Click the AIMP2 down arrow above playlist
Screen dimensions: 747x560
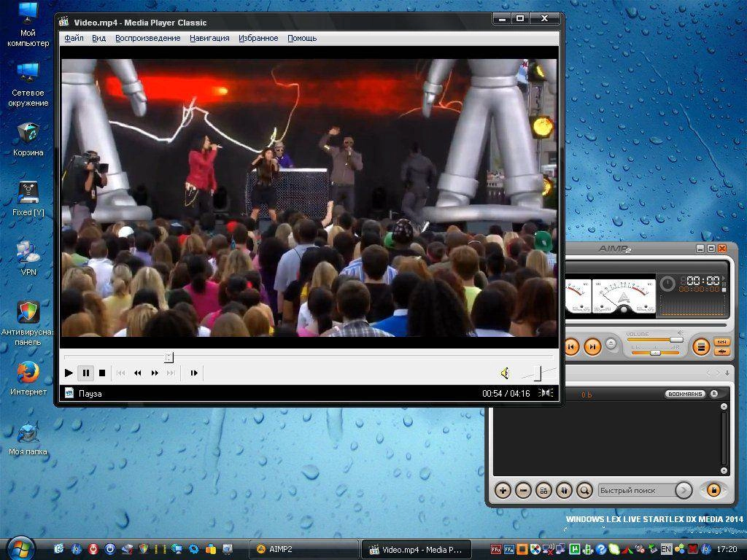coord(727,373)
